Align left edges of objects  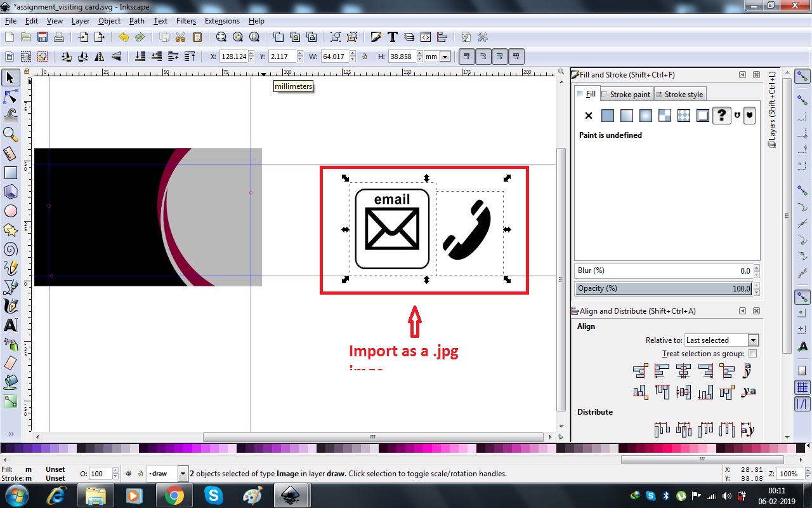662,370
